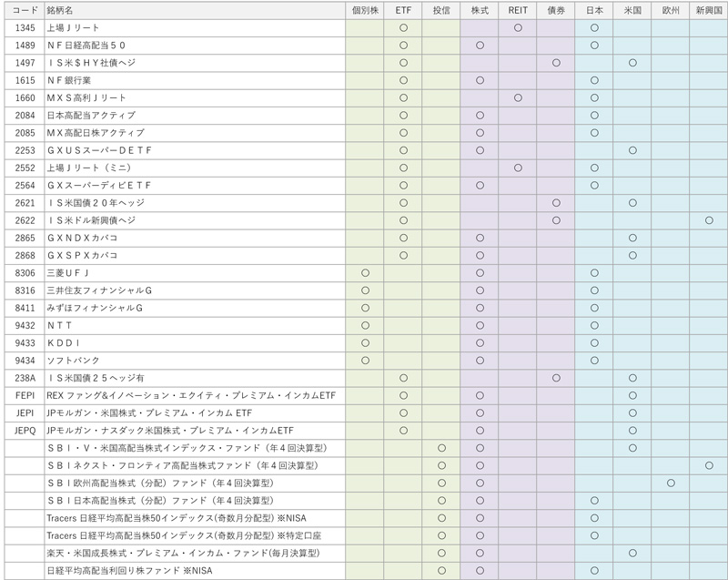Click the REIT column header
This screenshot has height=580, width=728.
517,10
